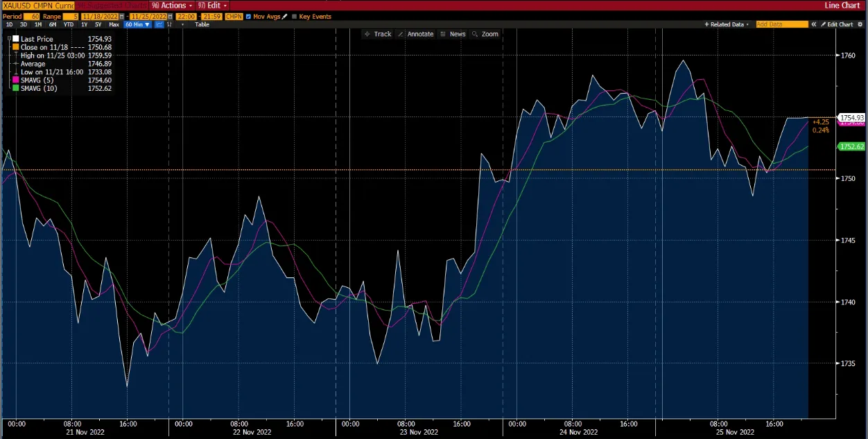868x439 pixels.
Task: Click the Related Data button
Action: (725, 24)
